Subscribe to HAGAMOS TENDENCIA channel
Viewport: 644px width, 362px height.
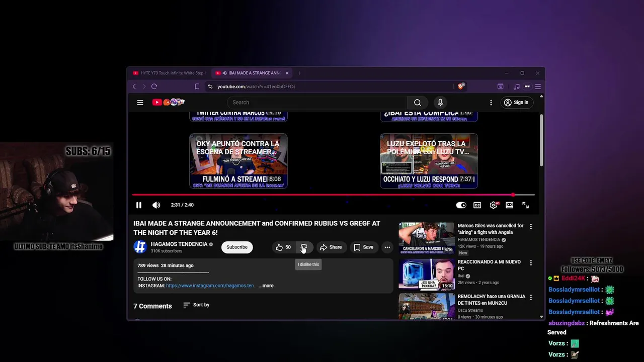tap(237, 247)
